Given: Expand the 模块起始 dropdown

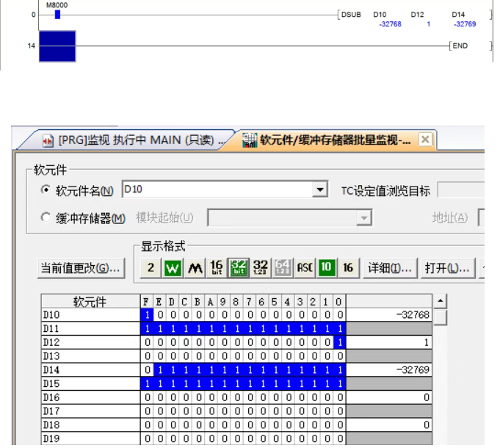Looking at the screenshot, I should [363, 217].
